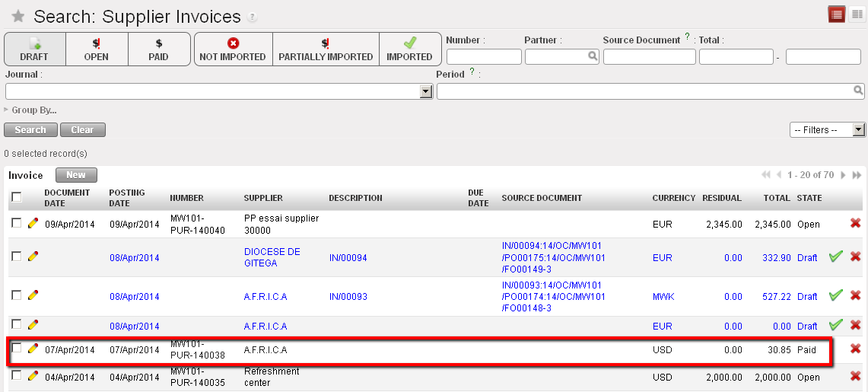Switch to list view using the red icon
Image resolution: width=868 pixels, height=392 pixels.
[837, 14]
